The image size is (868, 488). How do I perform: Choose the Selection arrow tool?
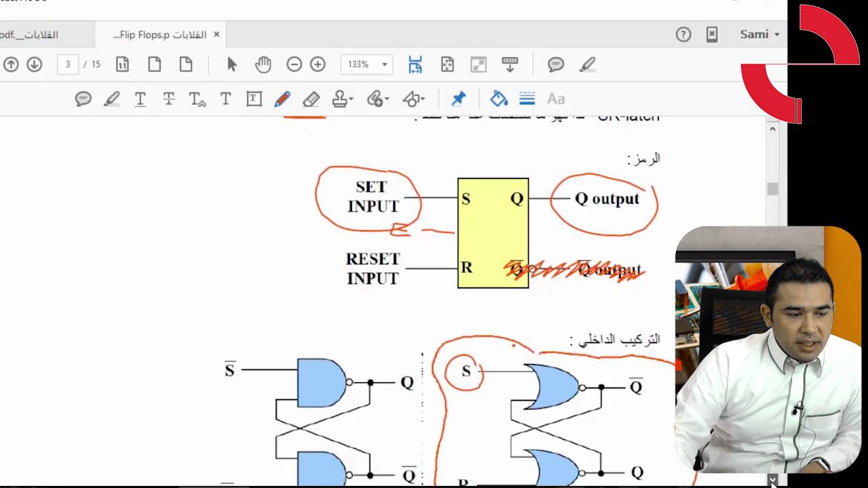(232, 64)
